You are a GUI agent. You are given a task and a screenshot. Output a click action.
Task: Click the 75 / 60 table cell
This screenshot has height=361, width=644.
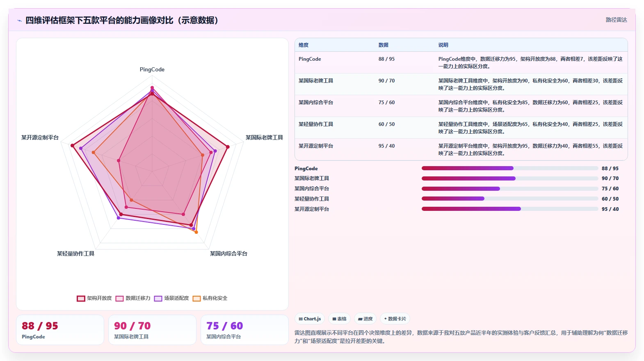(386, 103)
